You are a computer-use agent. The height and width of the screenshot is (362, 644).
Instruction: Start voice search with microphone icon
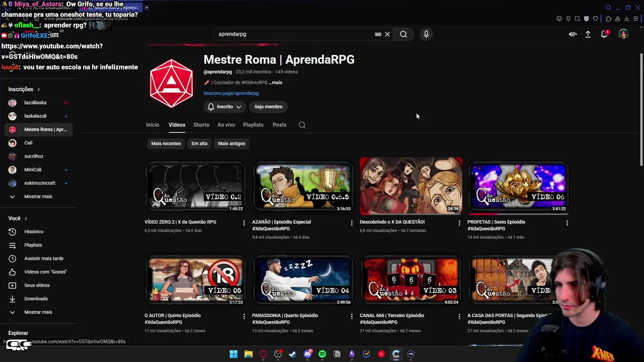pos(426,34)
